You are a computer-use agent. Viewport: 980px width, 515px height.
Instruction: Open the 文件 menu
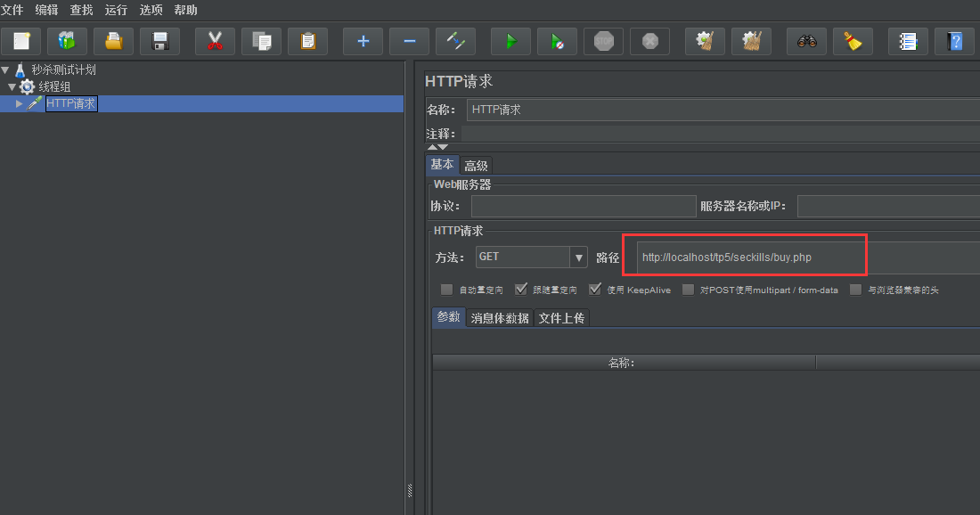12,10
